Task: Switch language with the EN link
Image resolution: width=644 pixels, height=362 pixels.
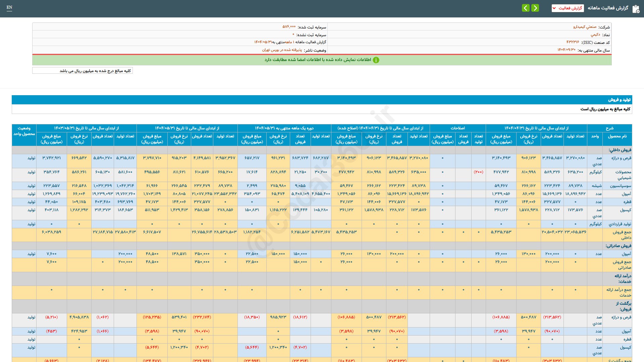Action: pyautogui.click(x=9, y=7)
